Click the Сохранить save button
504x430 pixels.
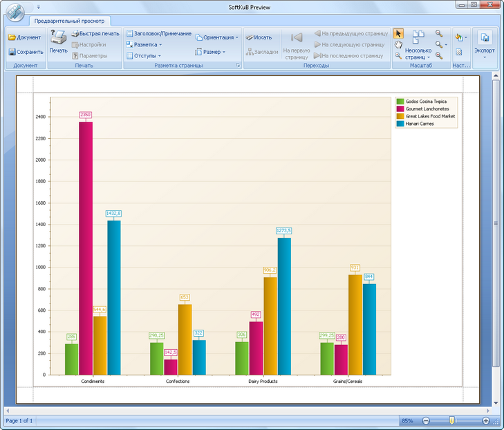(x=26, y=52)
